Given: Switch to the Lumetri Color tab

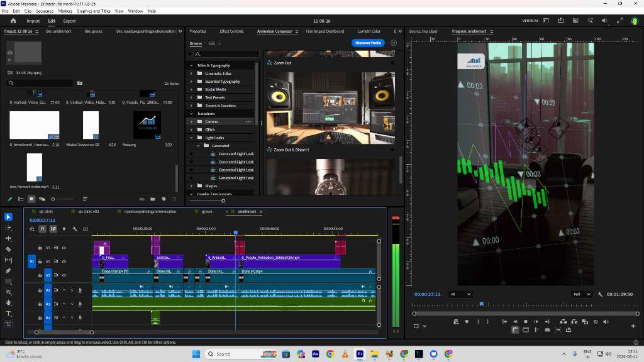Looking at the screenshot, I should 369,31.
